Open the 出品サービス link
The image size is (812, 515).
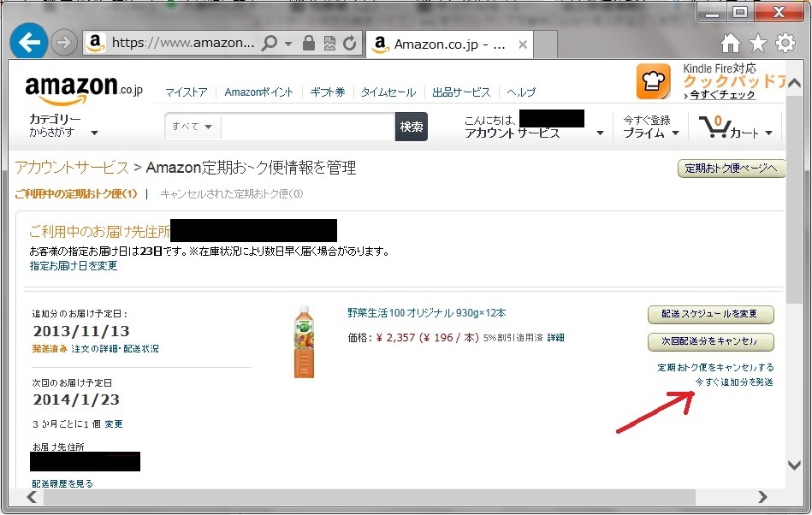[461, 92]
